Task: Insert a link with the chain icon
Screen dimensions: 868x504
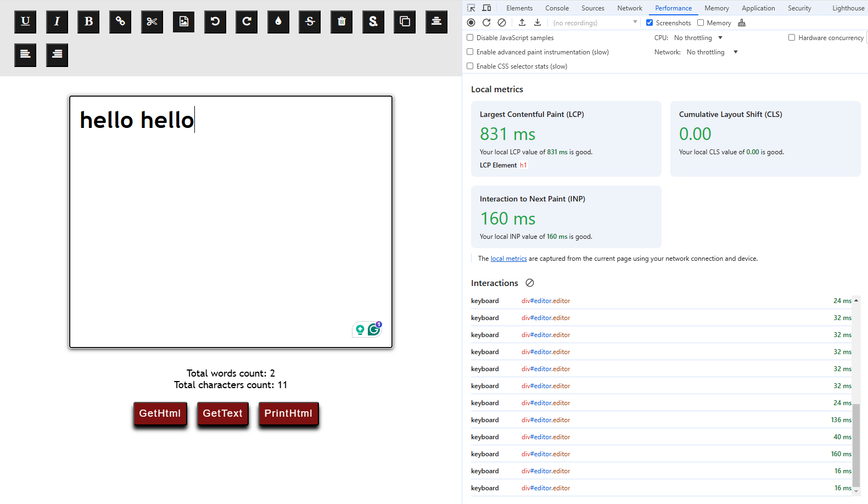Action: point(120,22)
